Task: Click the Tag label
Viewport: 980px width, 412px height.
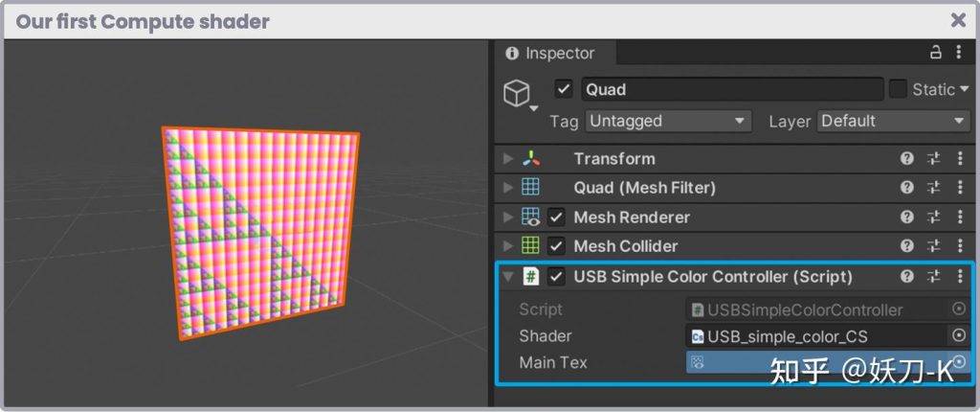Action: [563, 122]
